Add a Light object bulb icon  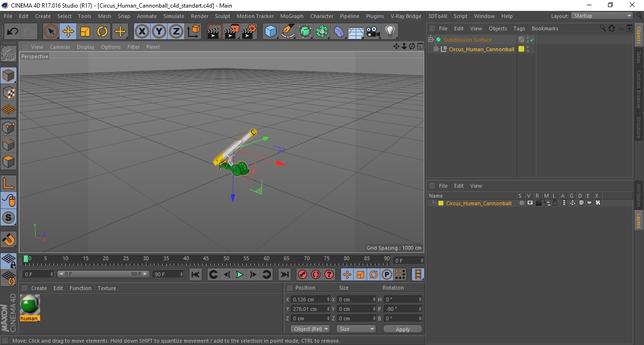pyautogui.click(x=390, y=32)
